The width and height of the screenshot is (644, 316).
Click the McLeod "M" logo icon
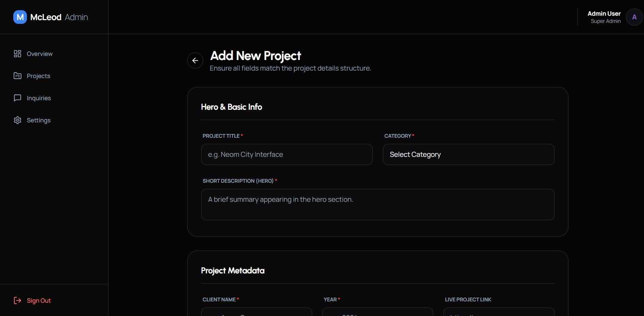pyautogui.click(x=20, y=17)
